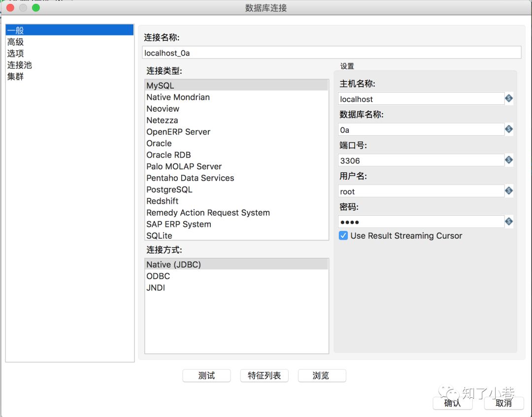Switch to the 高级 settings page
This screenshot has height=417, width=532.
click(16, 41)
